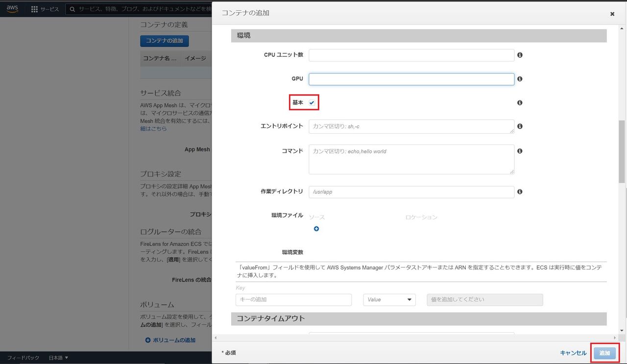Show info for 基本 essential checkbox
The image size is (627, 364).
coord(520,103)
